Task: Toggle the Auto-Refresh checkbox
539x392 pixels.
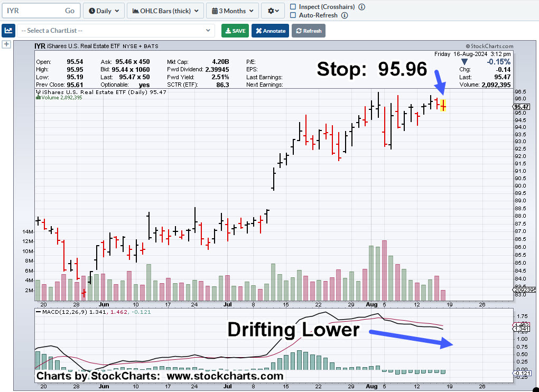Action: [294, 15]
